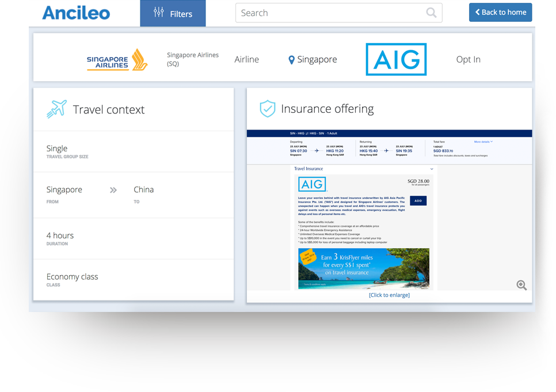Click the airplane Travel context icon
The image size is (556, 392).
pyautogui.click(x=57, y=109)
